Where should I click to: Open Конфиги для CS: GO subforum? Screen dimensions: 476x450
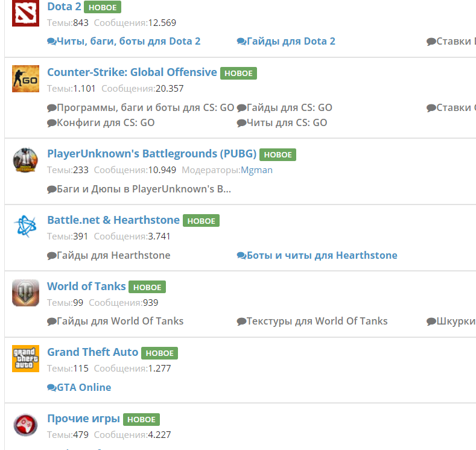[106, 123]
